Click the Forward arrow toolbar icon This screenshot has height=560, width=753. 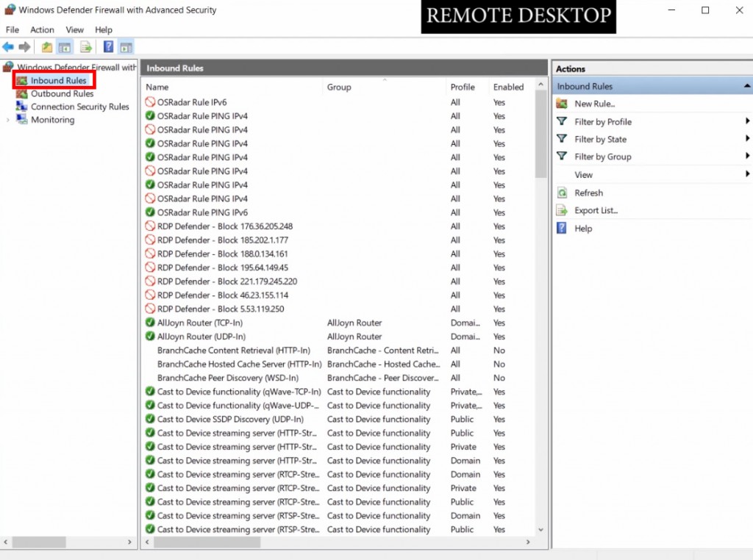tap(24, 47)
